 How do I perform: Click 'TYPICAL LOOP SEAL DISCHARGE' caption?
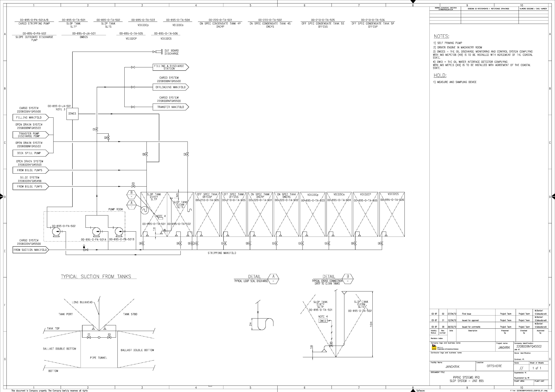point(251,281)
